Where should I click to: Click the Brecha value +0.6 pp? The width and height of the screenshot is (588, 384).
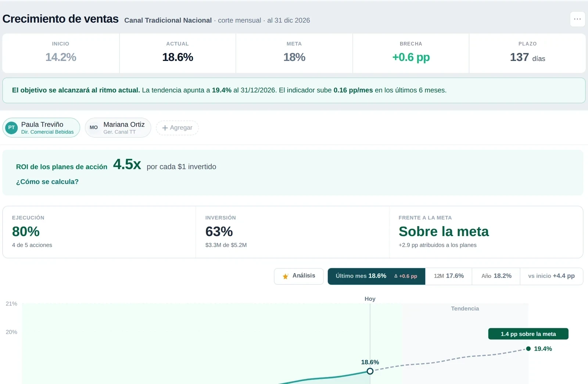(411, 57)
